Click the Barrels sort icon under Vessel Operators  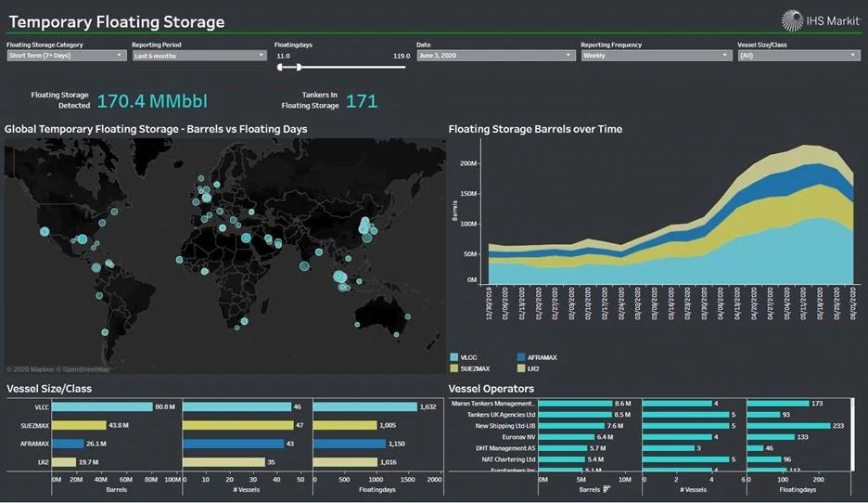click(x=606, y=489)
